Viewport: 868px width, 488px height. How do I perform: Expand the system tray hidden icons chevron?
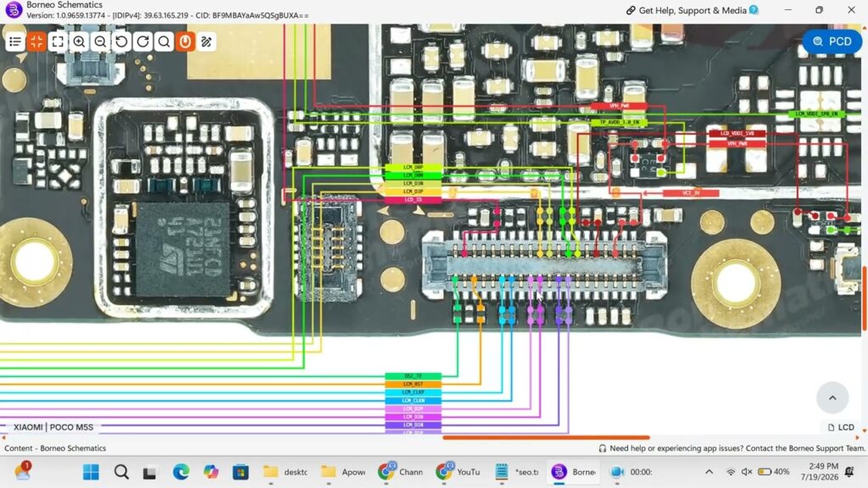click(709, 472)
